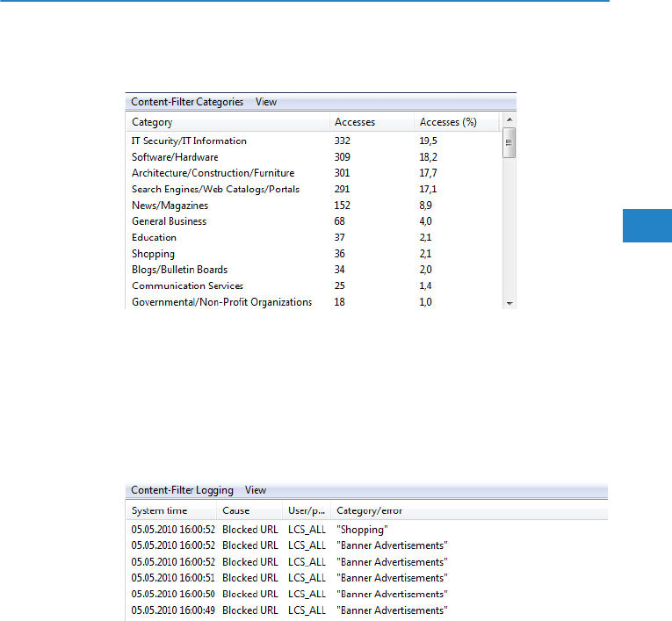Open View menu in Logging panel
Image resolution: width=672 pixels, height=621 pixels.
click(256, 490)
